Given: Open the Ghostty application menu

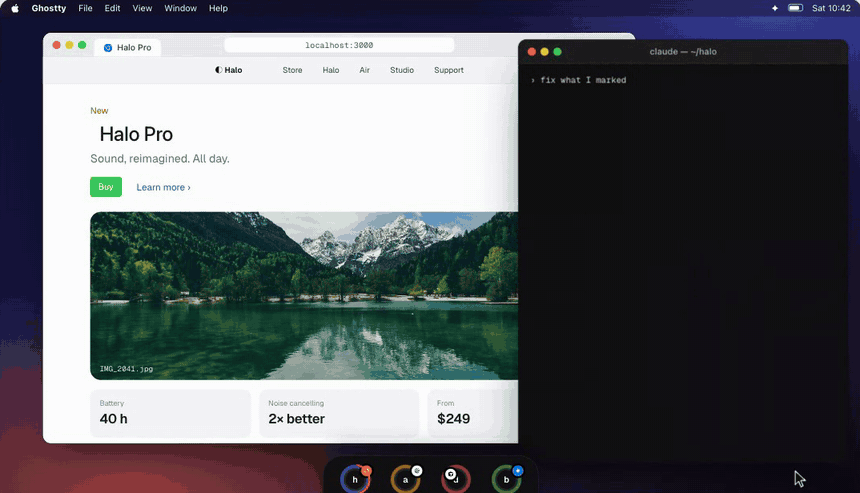Looking at the screenshot, I should [x=49, y=8].
